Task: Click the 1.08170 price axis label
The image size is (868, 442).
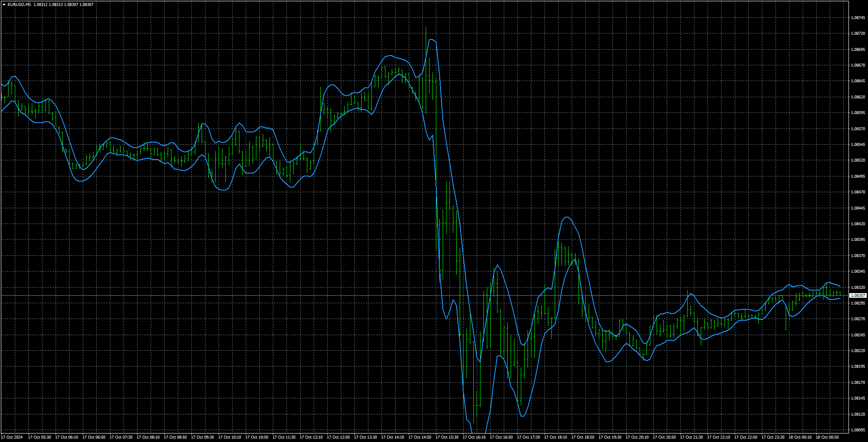Action: click(x=858, y=382)
